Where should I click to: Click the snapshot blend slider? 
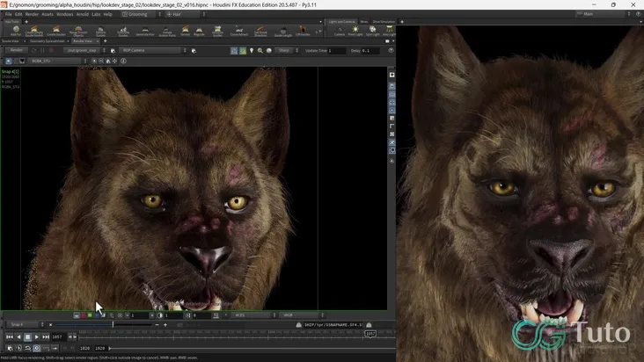pos(104,325)
